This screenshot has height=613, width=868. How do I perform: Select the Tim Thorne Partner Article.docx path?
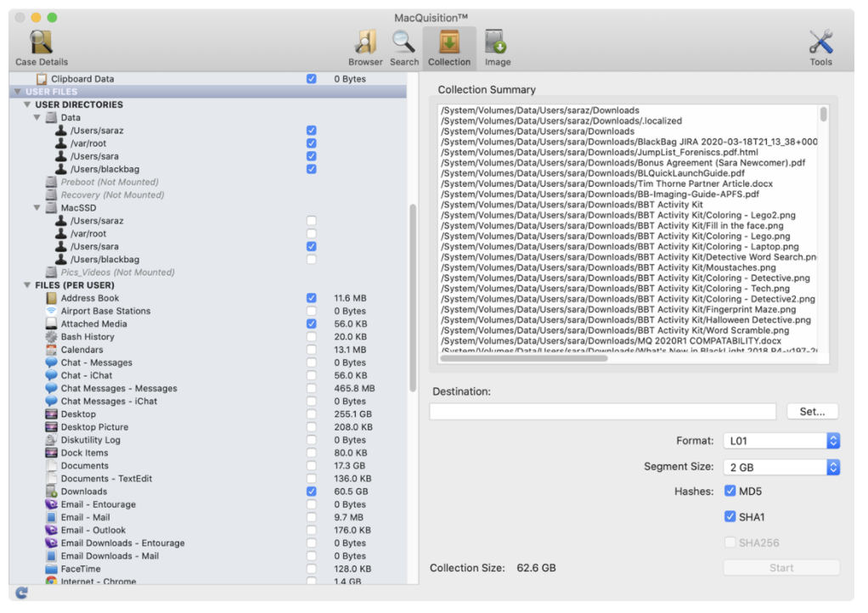coord(606,183)
